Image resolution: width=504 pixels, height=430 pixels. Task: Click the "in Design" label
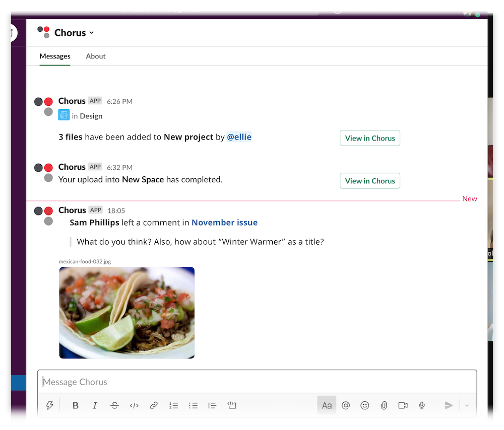click(87, 116)
